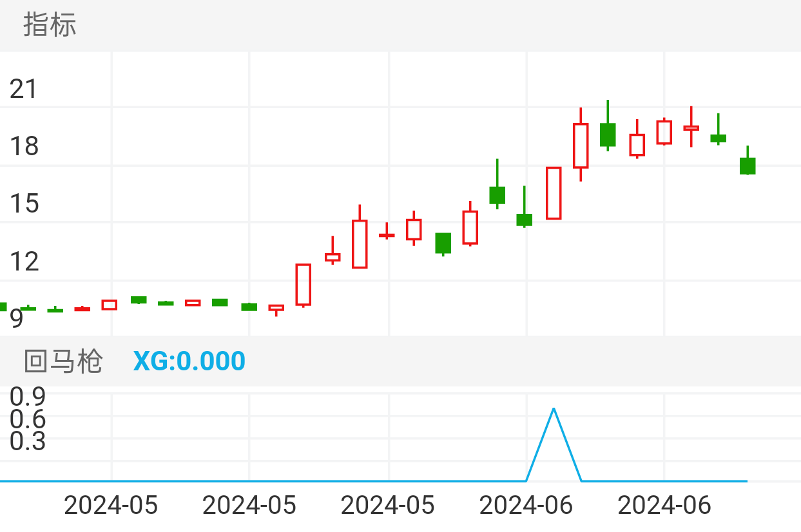The image size is (801, 532).
Task: Click the price axis label 12
Action: click(24, 261)
